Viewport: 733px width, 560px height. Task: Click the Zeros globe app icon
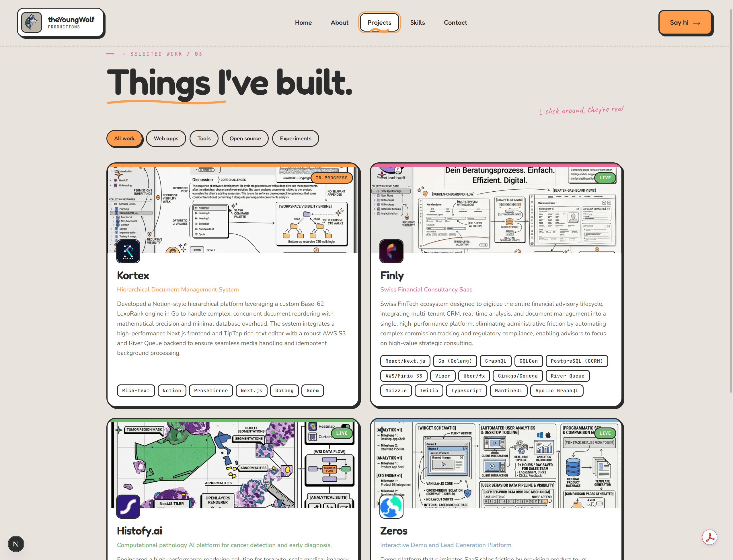[x=391, y=506]
